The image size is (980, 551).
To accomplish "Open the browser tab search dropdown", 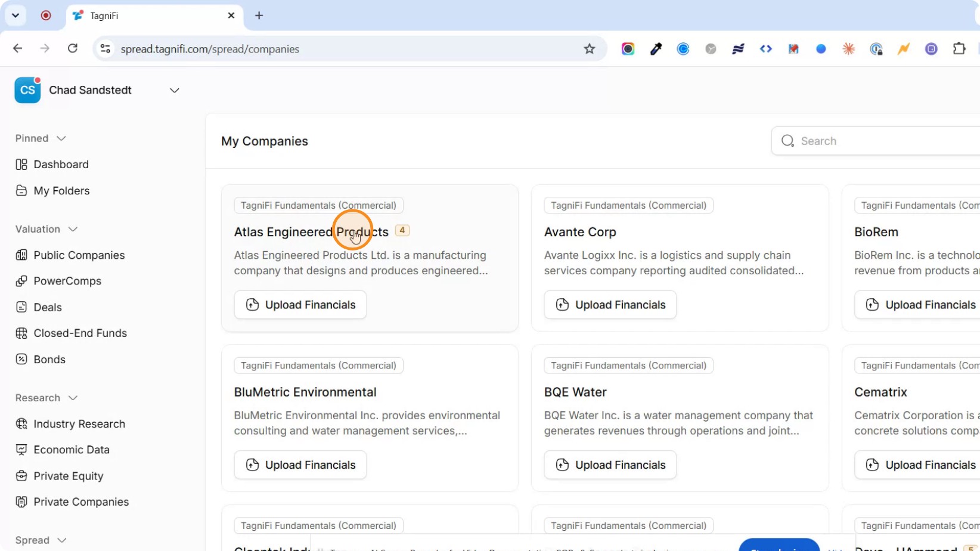I will [x=15, y=16].
